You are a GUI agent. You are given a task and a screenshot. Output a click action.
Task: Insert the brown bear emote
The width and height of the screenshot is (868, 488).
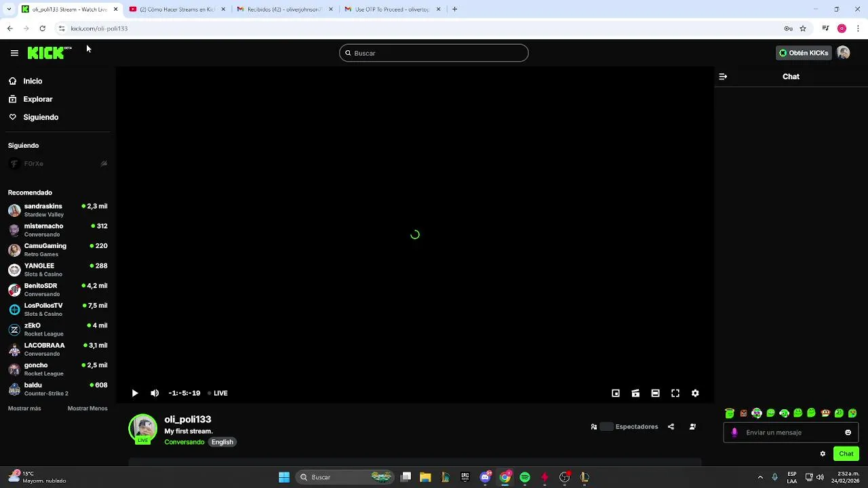743,413
